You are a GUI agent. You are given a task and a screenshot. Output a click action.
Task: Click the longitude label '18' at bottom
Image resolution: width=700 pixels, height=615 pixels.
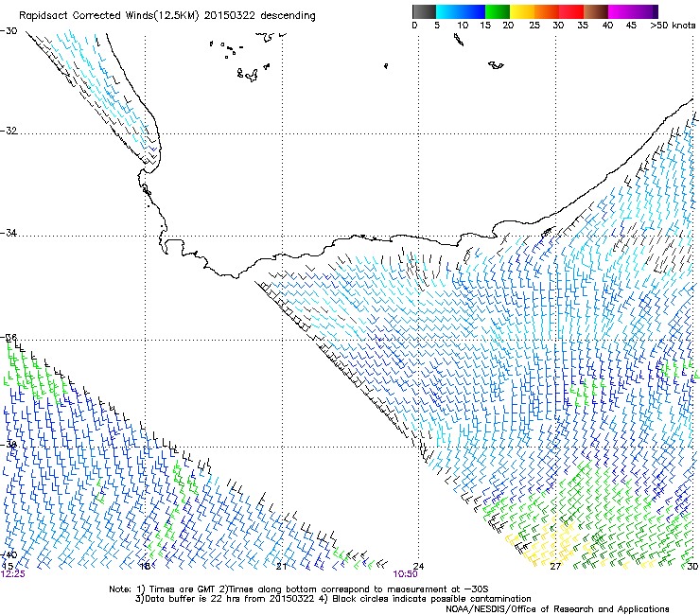[145, 567]
